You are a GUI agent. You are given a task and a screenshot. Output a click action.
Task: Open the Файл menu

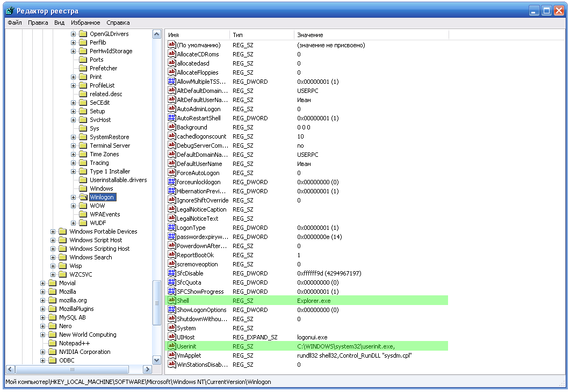point(15,23)
